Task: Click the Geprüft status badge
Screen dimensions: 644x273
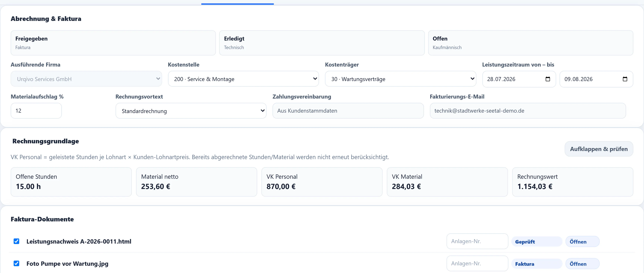Action: pos(537,241)
